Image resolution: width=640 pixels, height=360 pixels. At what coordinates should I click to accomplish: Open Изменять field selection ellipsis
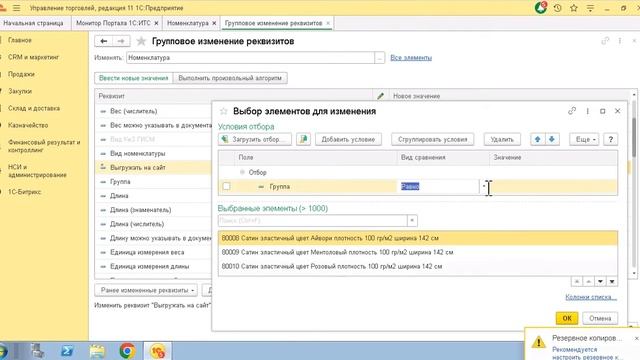(380, 58)
